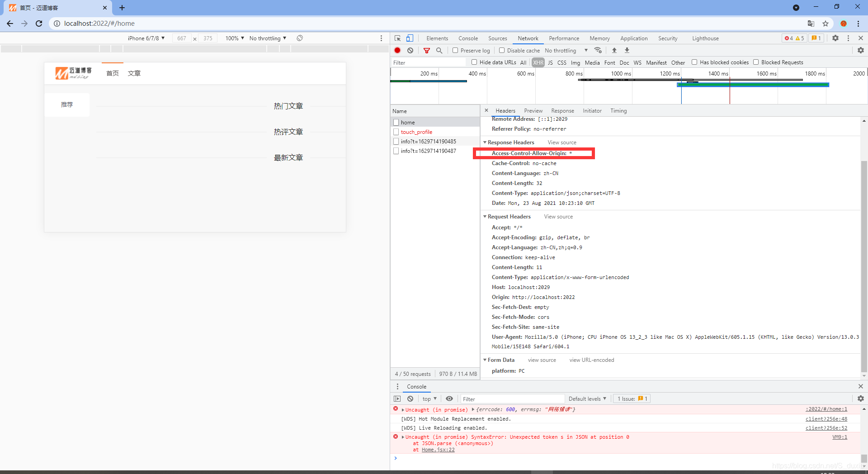Screen dimensions: 868x474
Task: Select the checkbox beside touch_profile request
Action: pyautogui.click(x=396, y=132)
